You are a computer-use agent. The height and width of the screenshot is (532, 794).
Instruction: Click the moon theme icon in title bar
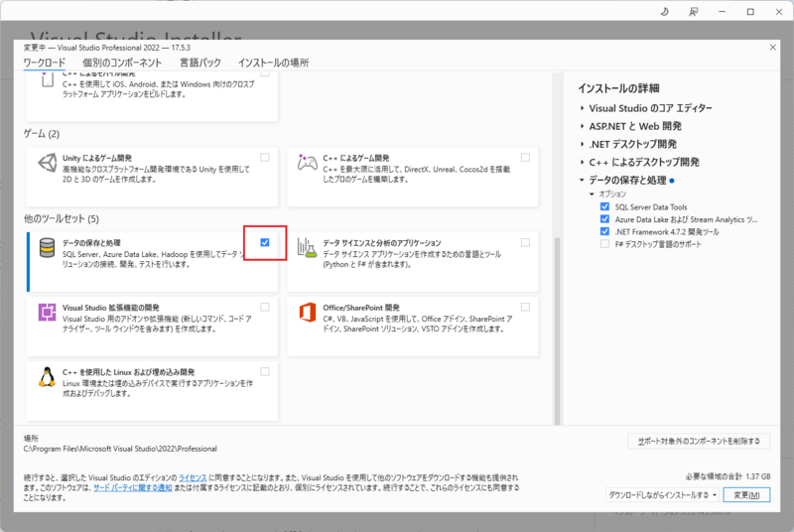pyautogui.click(x=664, y=12)
